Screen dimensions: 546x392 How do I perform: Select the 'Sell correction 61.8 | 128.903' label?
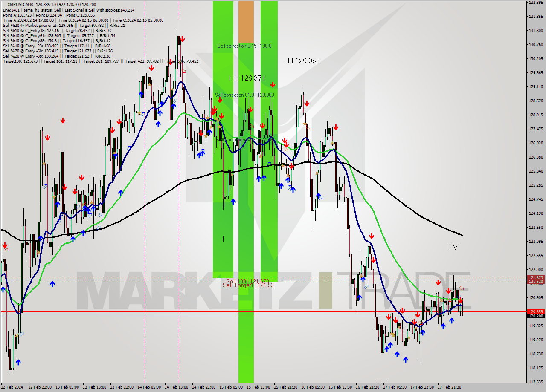244,95
